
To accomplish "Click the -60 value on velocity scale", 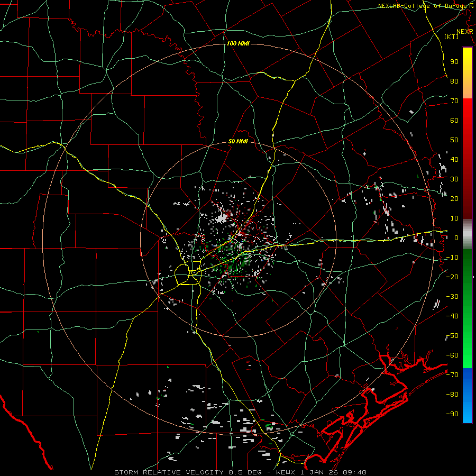I will pos(452,355).
